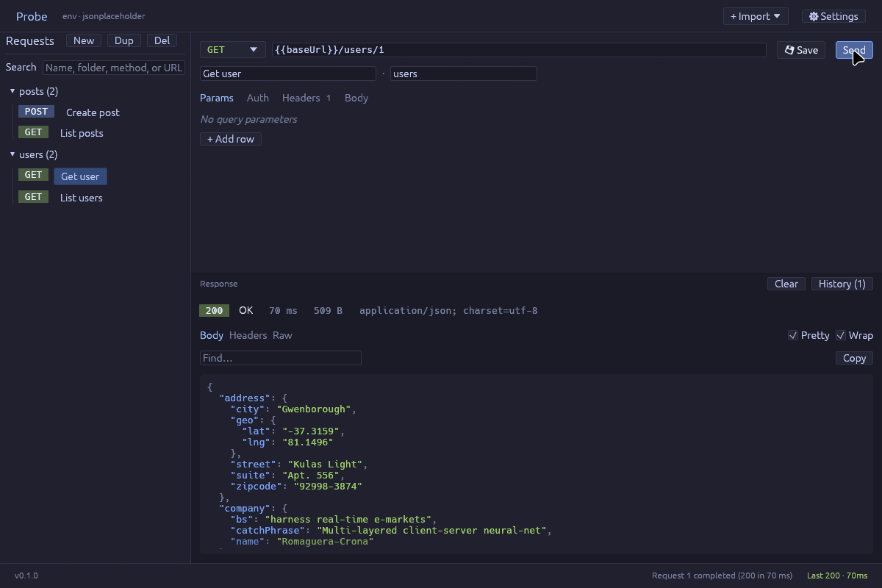The image size is (882, 588).
Task: Click the POST method badge
Action: (36, 112)
